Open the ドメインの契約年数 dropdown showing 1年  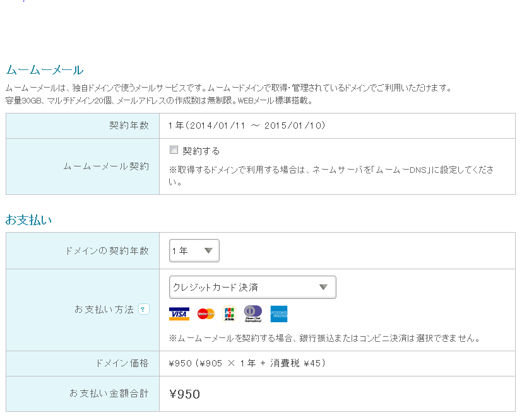point(194,251)
